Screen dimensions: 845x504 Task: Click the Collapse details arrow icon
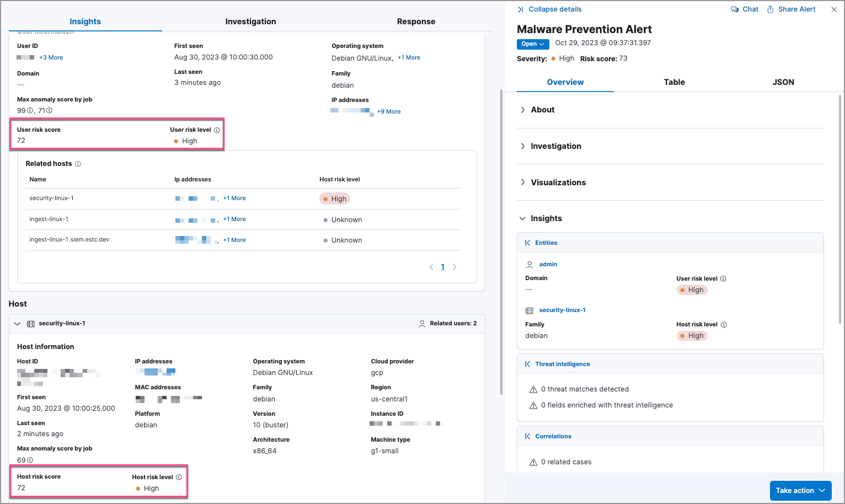click(x=520, y=9)
